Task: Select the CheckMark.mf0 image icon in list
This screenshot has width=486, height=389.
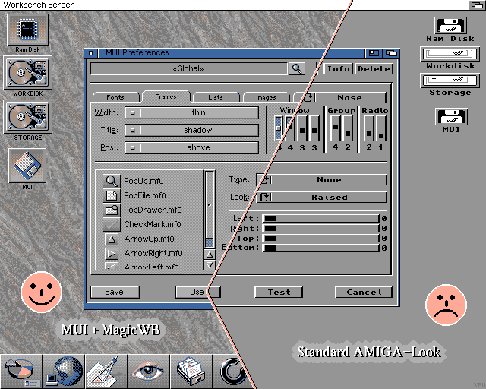Action: (111, 224)
